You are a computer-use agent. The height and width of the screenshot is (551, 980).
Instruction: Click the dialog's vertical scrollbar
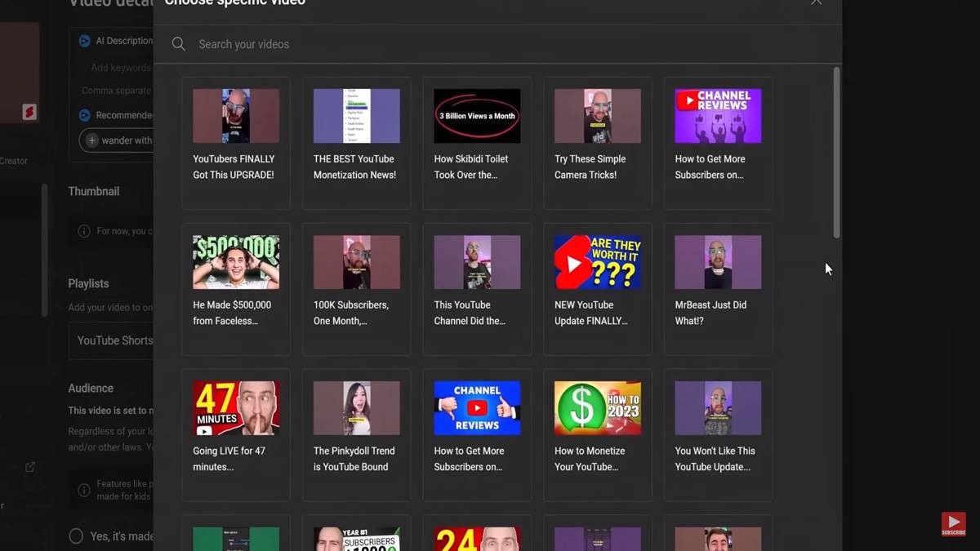coord(836,153)
